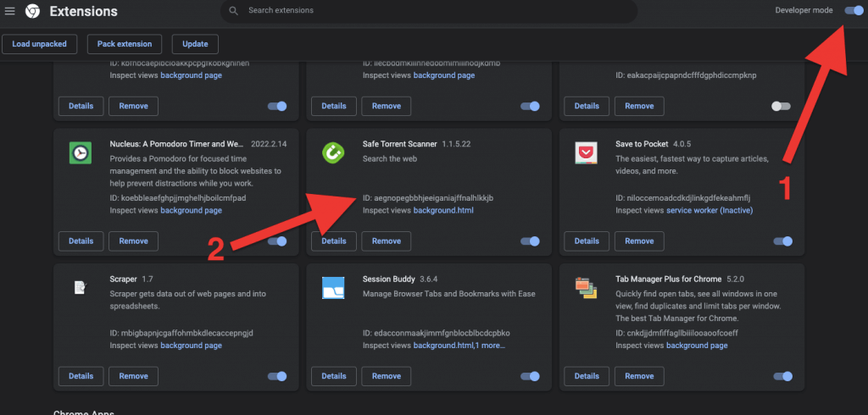Turn off Developer mode switch
Viewport: 868px width, 415px height.
click(x=854, y=10)
